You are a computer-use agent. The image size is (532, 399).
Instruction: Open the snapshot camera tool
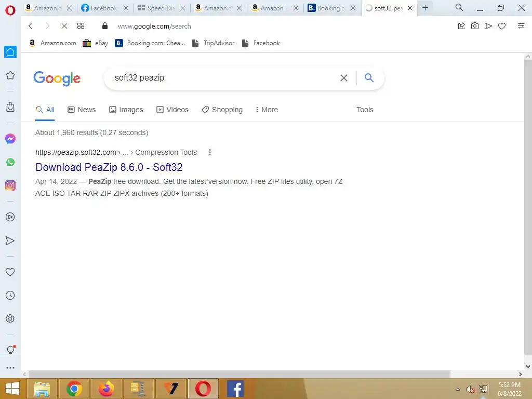pyautogui.click(x=475, y=26)
